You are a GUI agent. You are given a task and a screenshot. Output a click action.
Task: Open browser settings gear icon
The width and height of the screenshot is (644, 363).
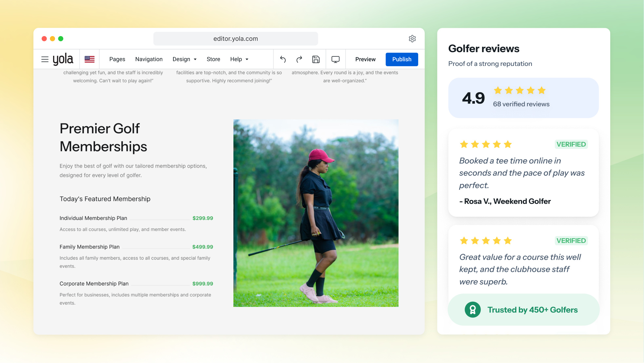412,39
